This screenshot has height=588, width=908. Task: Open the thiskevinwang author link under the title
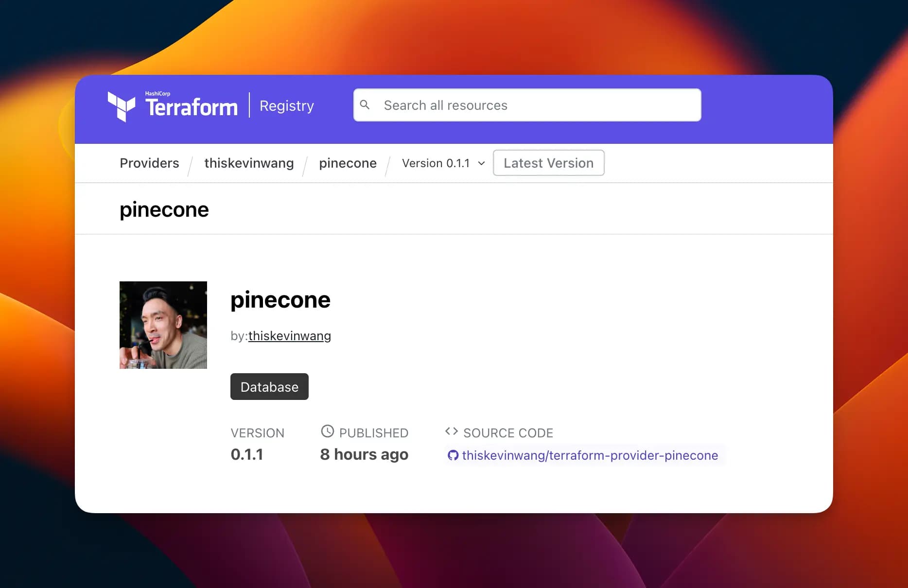289,336
